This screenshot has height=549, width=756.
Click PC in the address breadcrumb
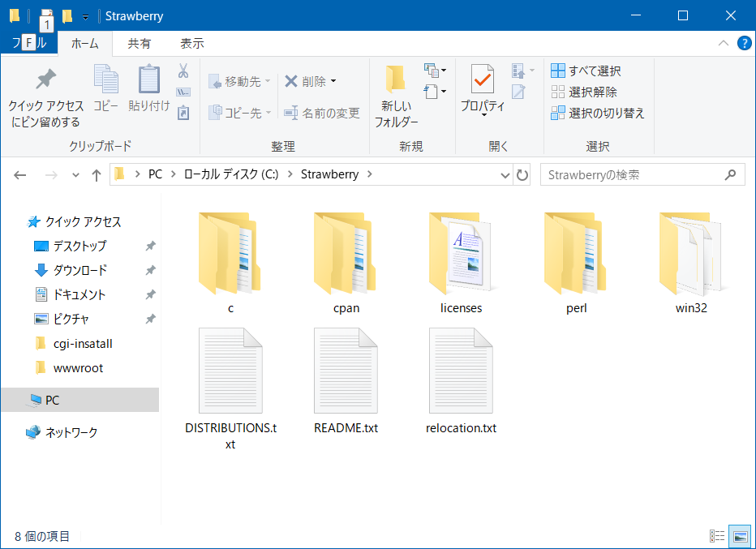(155, 174)
